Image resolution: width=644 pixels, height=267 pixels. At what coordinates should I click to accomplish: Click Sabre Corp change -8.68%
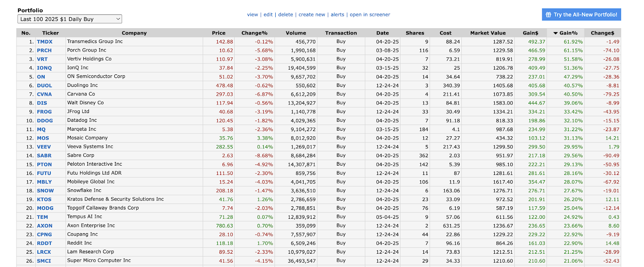point(264,156)
